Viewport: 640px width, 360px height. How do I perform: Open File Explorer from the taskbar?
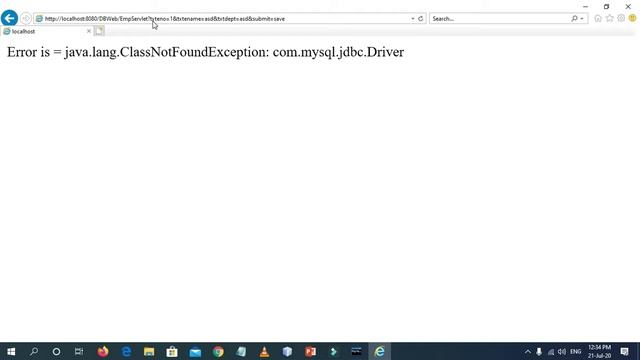click(x=149, y=351)
